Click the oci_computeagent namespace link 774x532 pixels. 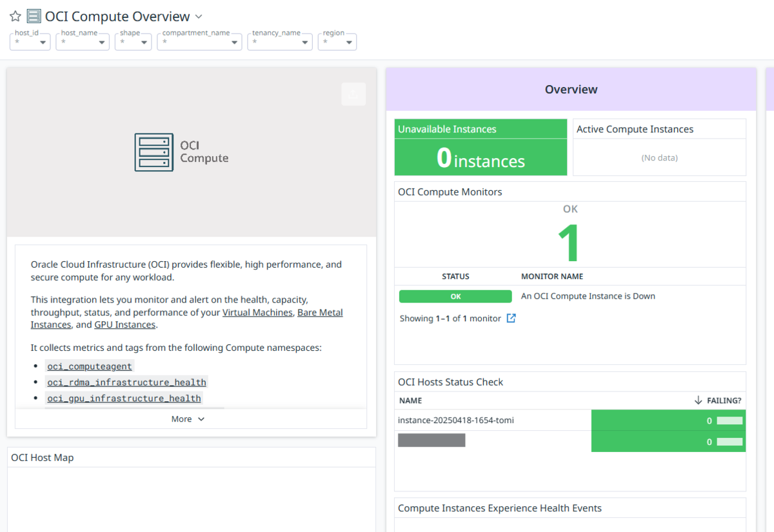tap(90, 366)
